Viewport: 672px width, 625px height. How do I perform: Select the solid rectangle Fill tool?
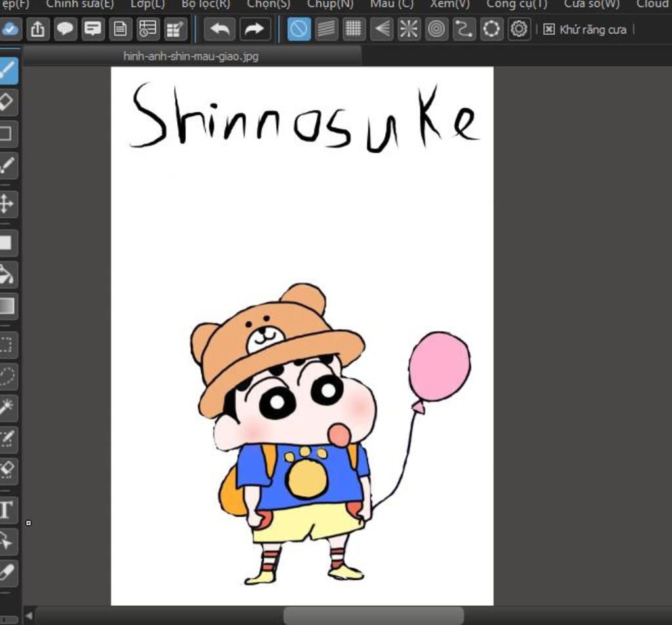(x=8, y=243)
